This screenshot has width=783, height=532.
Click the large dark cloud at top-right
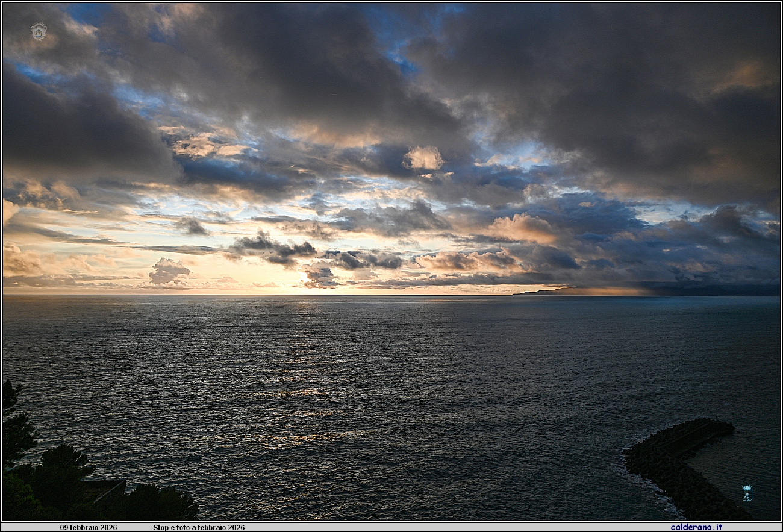632,78
